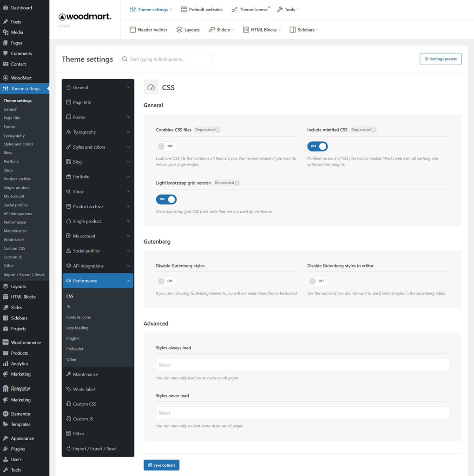Click the Theme license key icon
This screenshot has width=474, height=476.
click(234, 9)
